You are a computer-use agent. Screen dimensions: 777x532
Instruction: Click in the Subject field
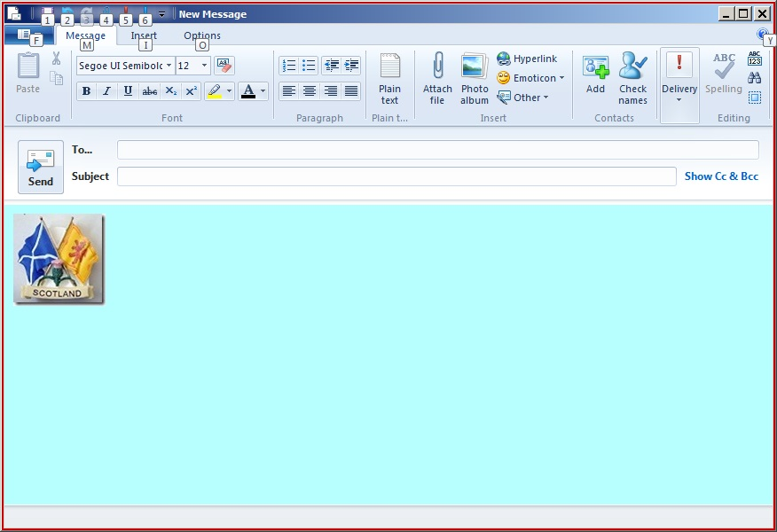click(396, 176)
